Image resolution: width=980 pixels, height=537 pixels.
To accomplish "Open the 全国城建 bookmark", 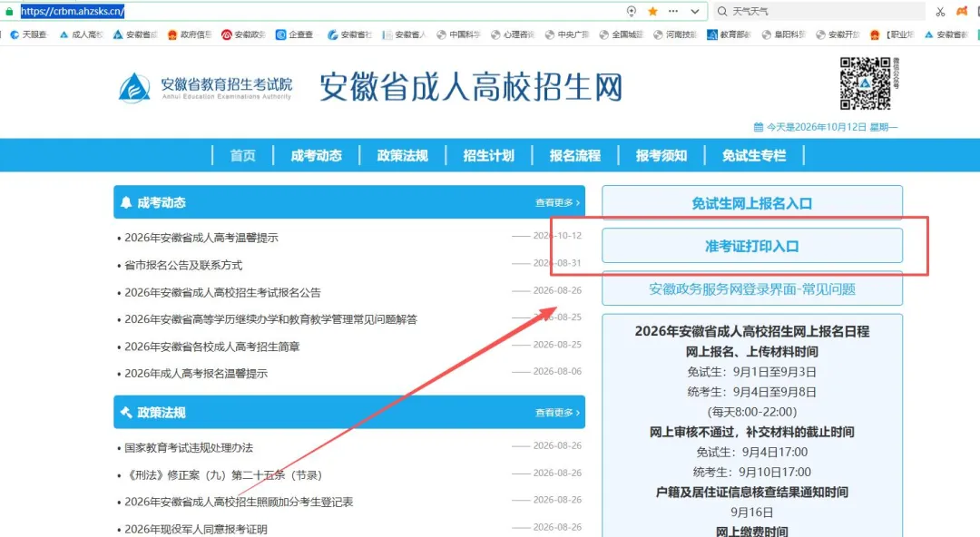I will (x=622, y=35).
